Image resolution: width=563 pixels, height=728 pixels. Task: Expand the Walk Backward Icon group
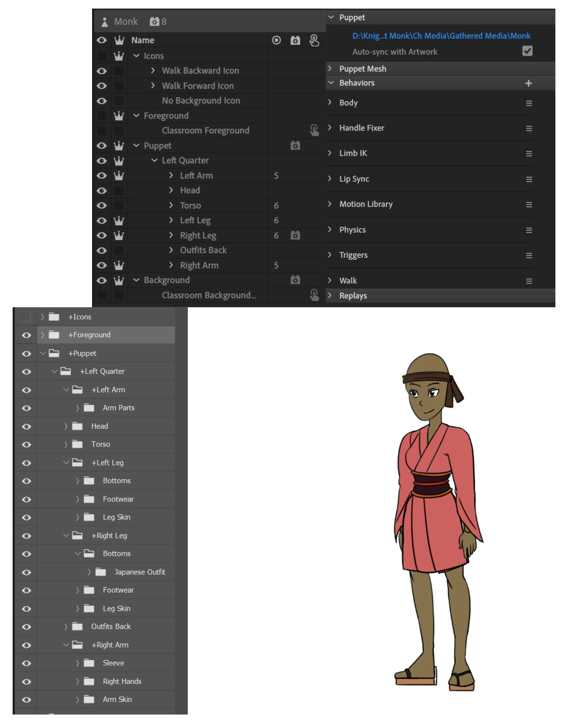153,71
